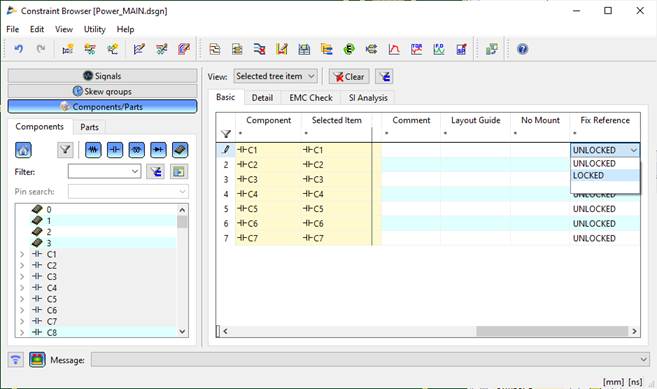Click the red SP toolbar icon
Image resolution: width=657 pixels, height=389 pixels.
coord(461,49)
